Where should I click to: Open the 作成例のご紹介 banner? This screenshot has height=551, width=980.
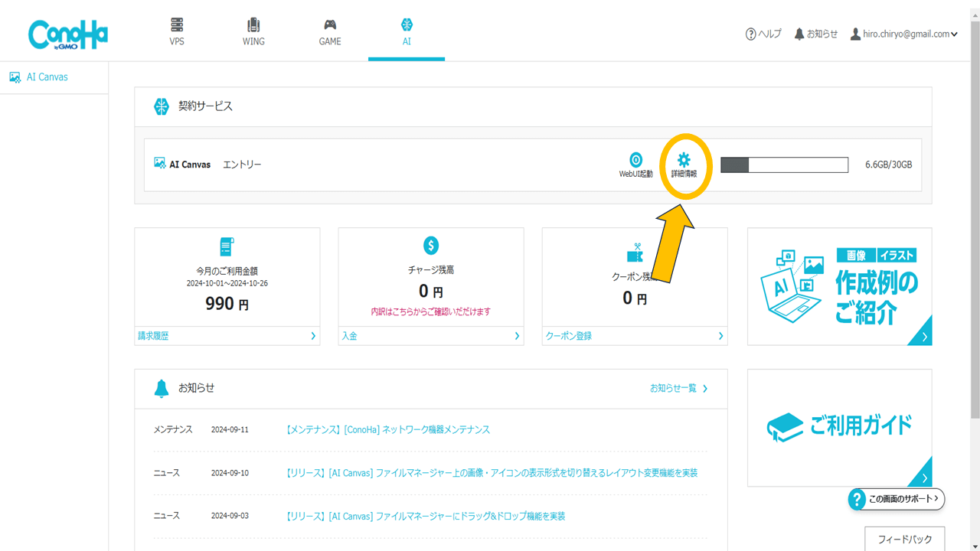[840, 286]
